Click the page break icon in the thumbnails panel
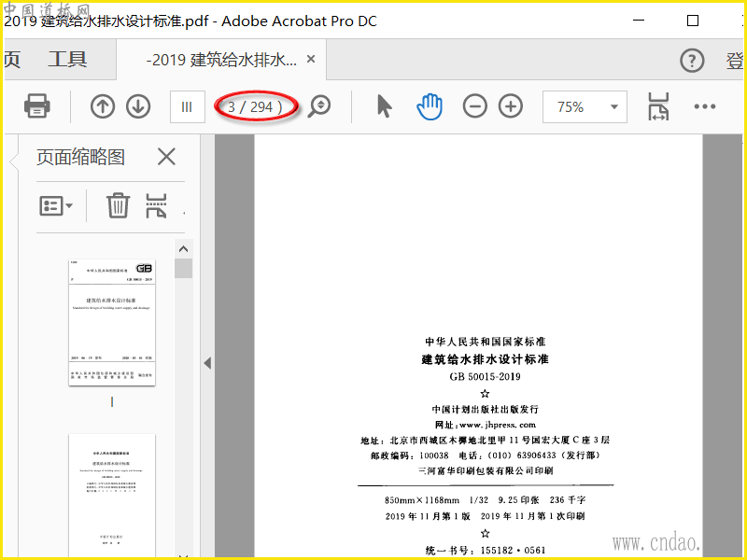 (x=156, y=205)
